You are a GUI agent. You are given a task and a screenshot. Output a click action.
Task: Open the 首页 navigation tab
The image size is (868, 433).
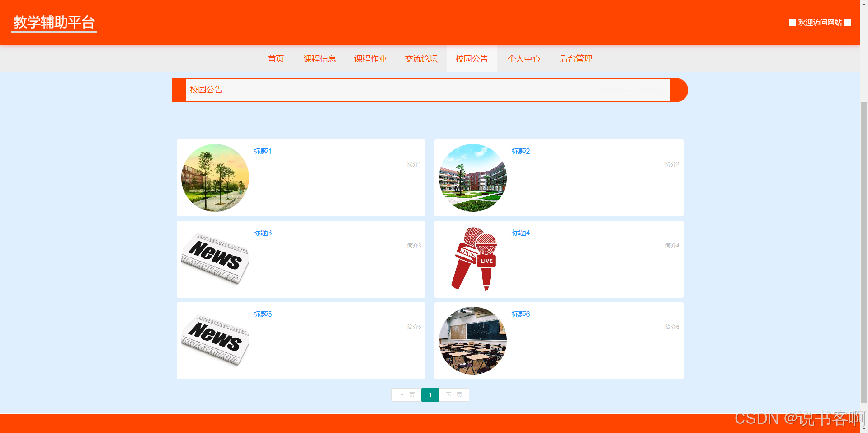(276, 59)
